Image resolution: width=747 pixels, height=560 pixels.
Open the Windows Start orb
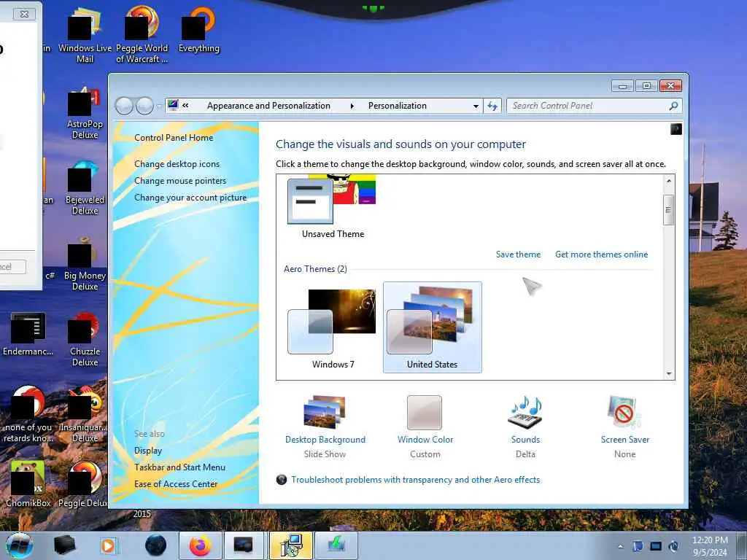pos(20,545)
